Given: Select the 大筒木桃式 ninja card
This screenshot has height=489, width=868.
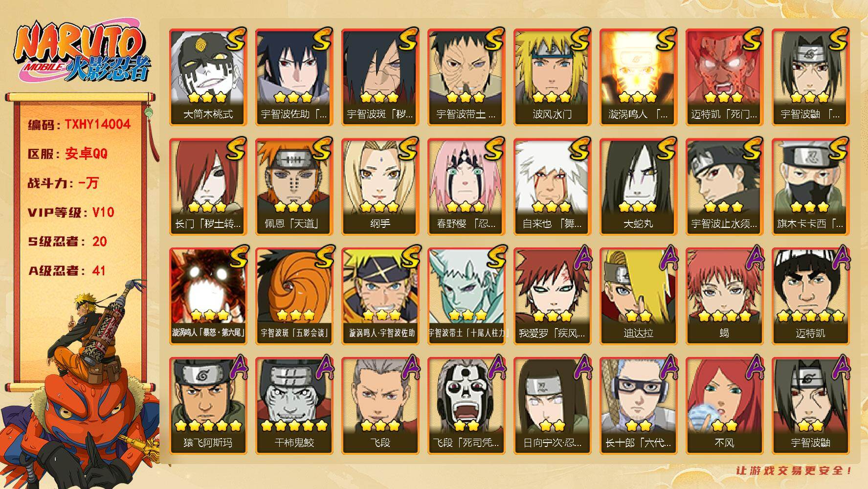Looking at the screenshot, I should (208, 77).
